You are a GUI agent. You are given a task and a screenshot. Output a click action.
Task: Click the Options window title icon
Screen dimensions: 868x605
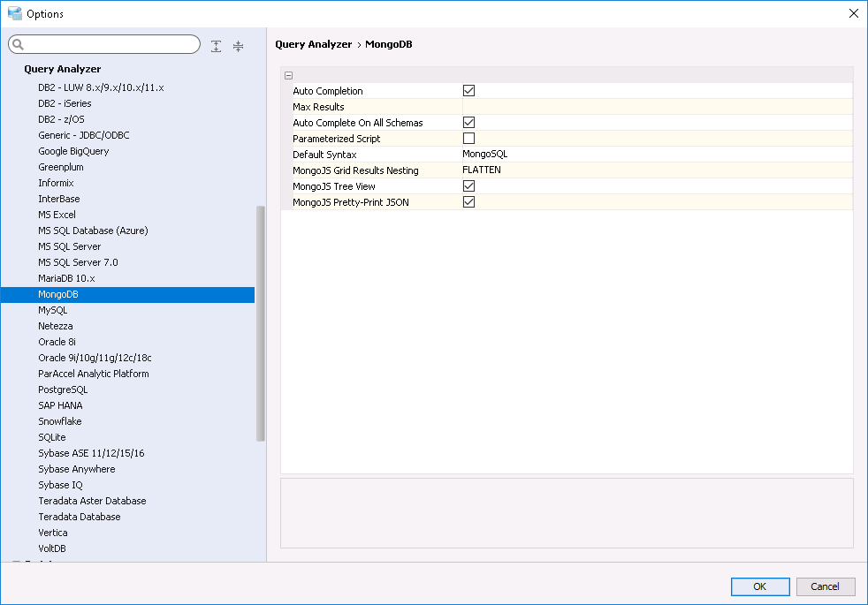[14, 13]
